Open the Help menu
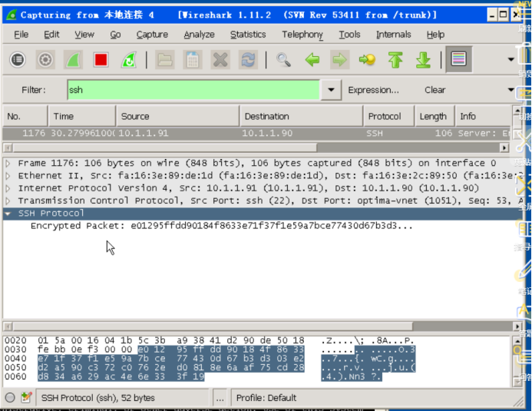 coord(435,35)
